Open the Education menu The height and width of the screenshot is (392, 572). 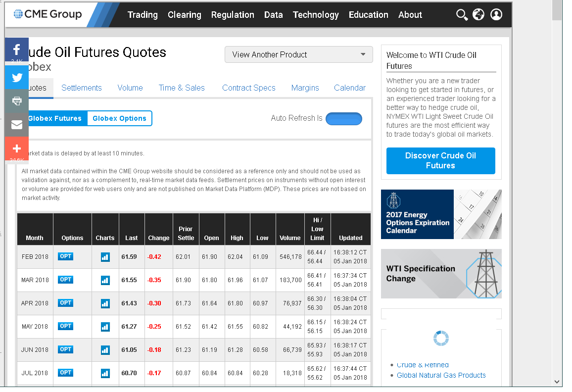click(x=369, y=14)
